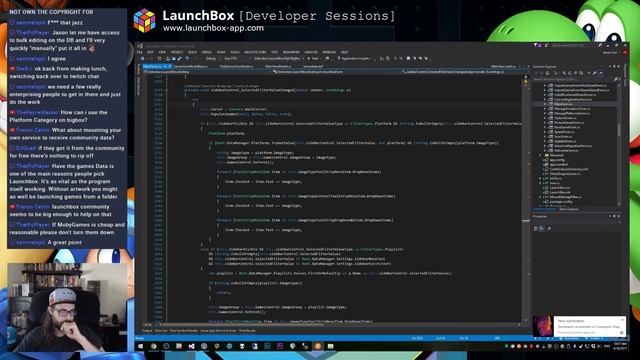Viewport: 640px width, 360px height.
Task: Select OptionsForm.cs in Solution Explorer
Action: coord(565,118)
